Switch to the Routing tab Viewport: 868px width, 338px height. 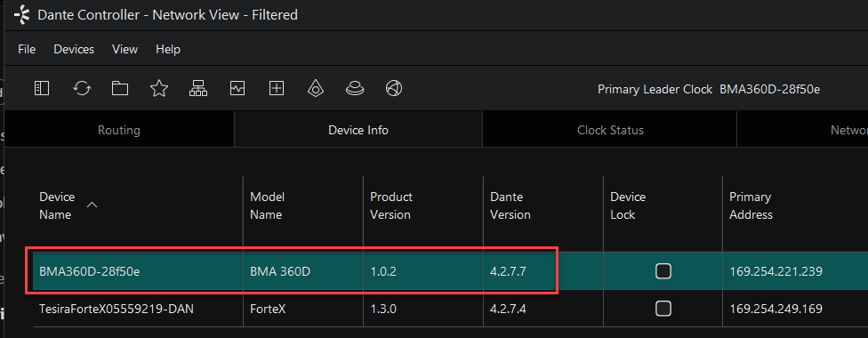pos(119,130)
